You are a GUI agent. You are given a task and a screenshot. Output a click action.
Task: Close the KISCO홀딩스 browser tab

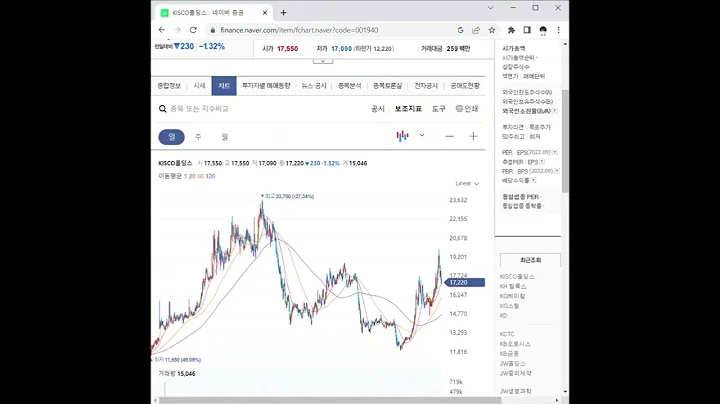[264, 13]
